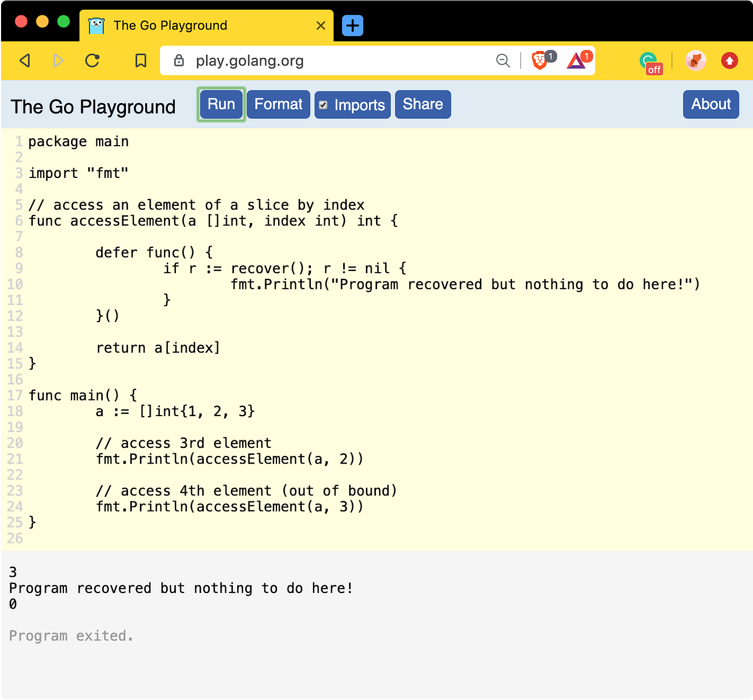Run the Go program

point(221,104)
